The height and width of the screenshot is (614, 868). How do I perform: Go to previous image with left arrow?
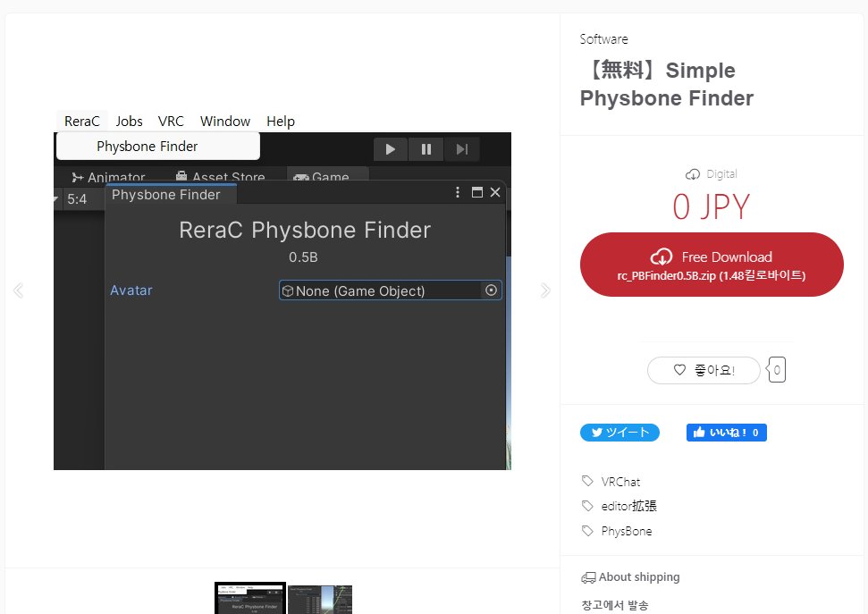point(18,290)
